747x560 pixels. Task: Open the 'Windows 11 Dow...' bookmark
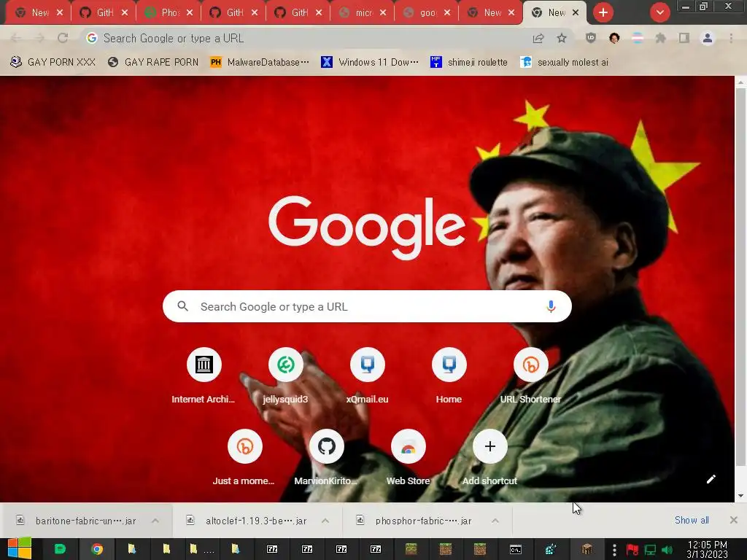pos(370,62)
